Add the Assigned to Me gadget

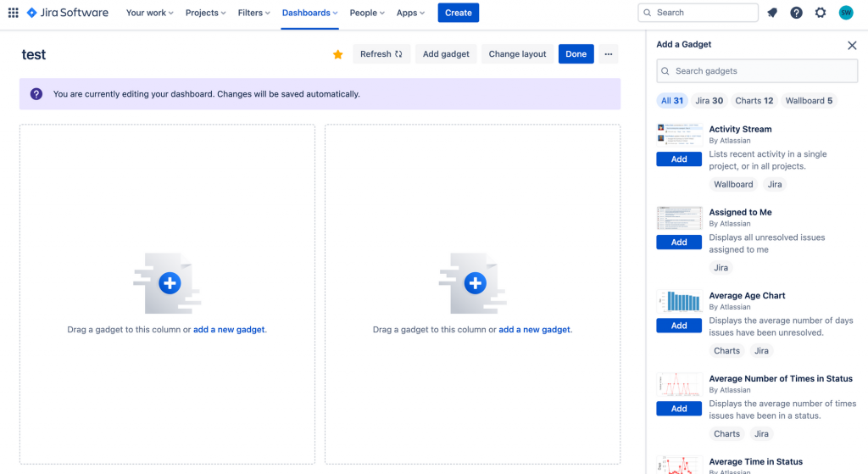[679, 243]
